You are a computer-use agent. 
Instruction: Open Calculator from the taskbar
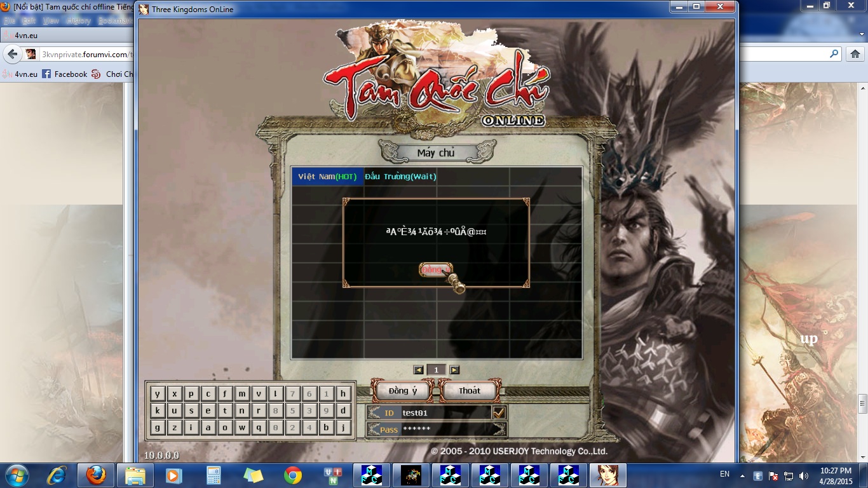point(214,475)
